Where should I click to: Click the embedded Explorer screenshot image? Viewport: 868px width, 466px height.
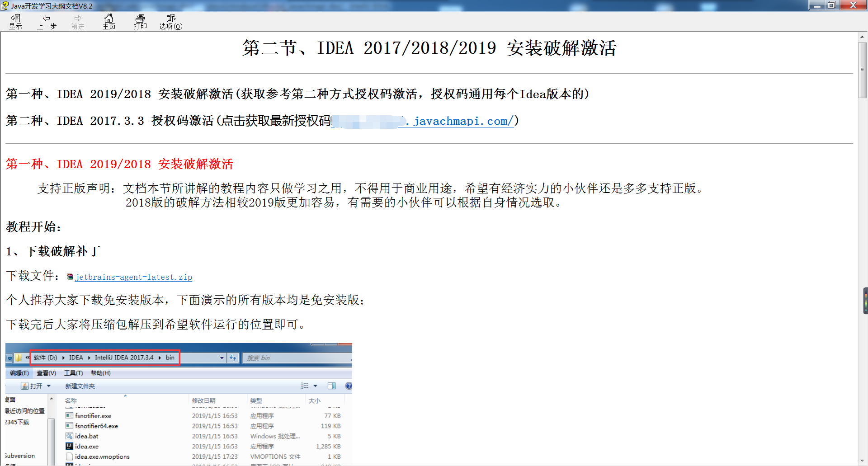179,404
